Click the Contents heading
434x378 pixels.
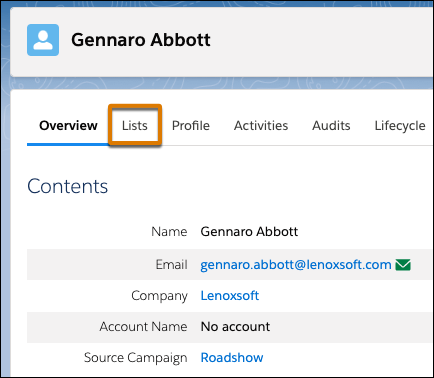[x=68, y=186]
